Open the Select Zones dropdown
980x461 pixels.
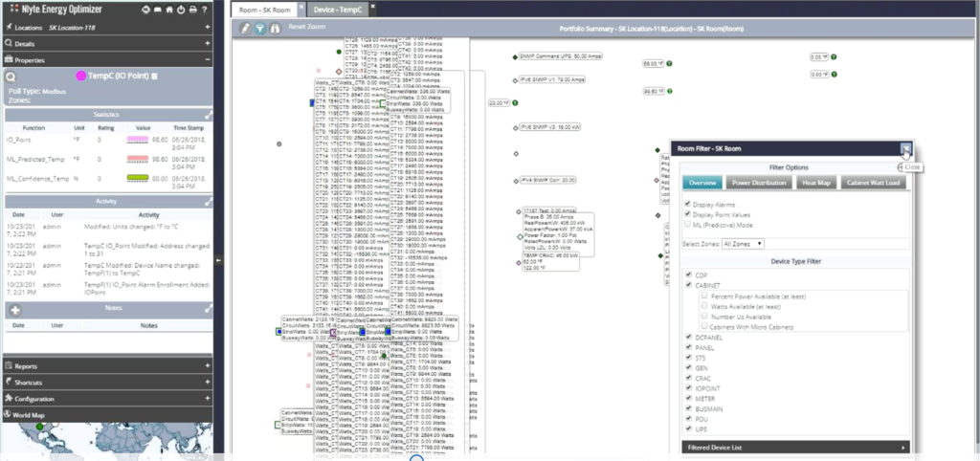click(743, 244)
